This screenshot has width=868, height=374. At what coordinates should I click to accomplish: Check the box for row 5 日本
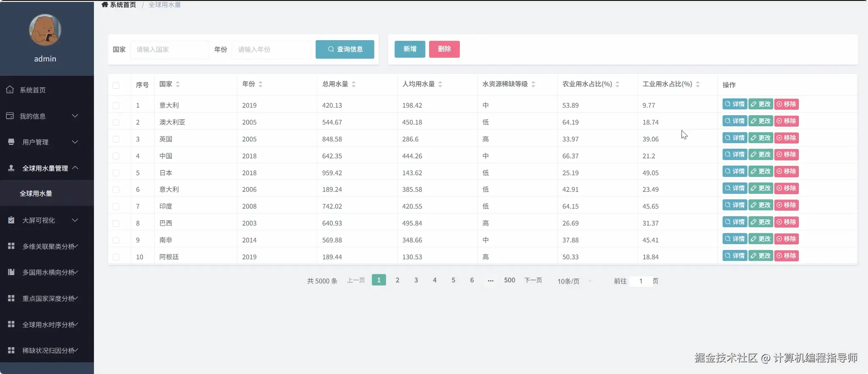tap(116, 173)
